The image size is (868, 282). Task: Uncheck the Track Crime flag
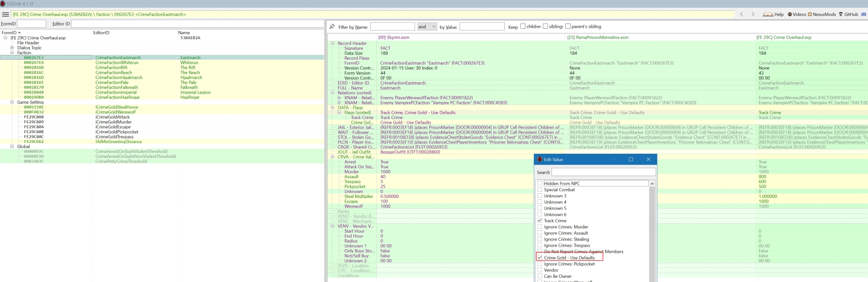click(540, 220)
